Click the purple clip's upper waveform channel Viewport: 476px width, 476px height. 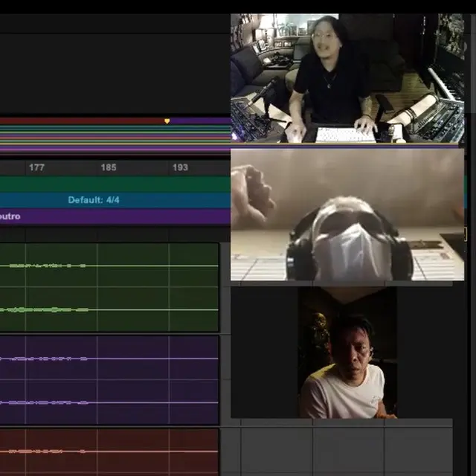coord(109,358)
